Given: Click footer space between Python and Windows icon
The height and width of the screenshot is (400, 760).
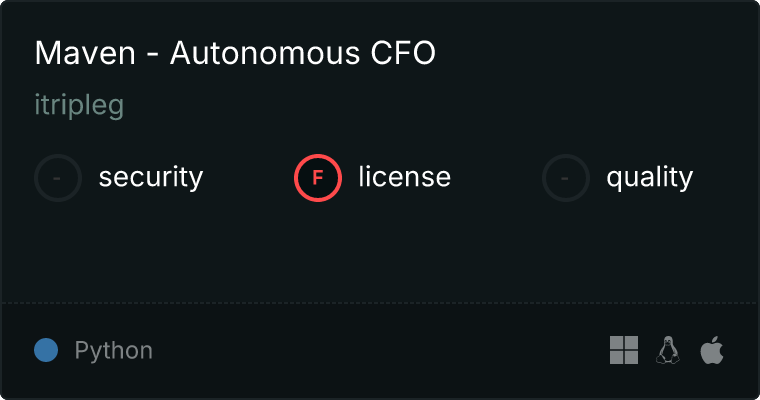Looking at the screenshot, I should click(380, 350).
